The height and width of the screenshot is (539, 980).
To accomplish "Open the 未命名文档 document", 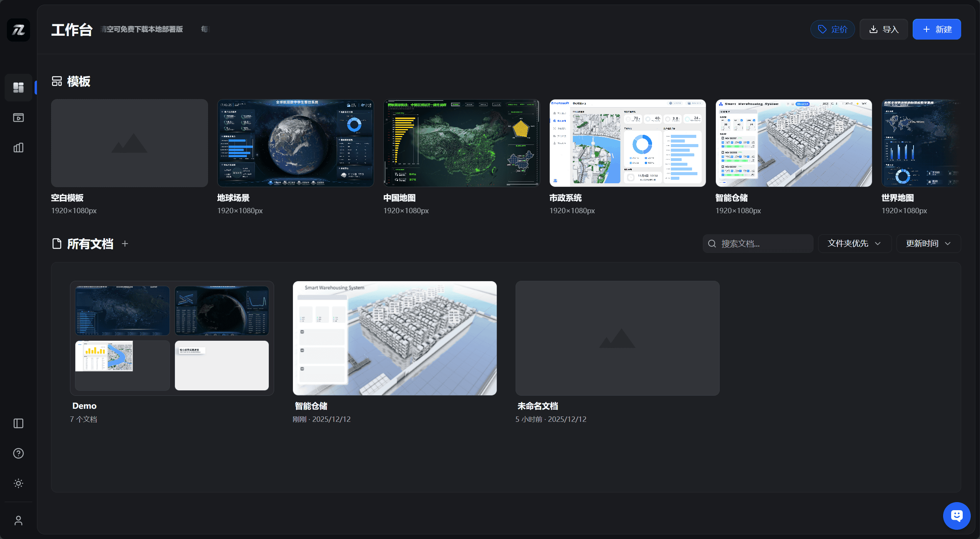I will pyautogui.click(x=617, y=338).
